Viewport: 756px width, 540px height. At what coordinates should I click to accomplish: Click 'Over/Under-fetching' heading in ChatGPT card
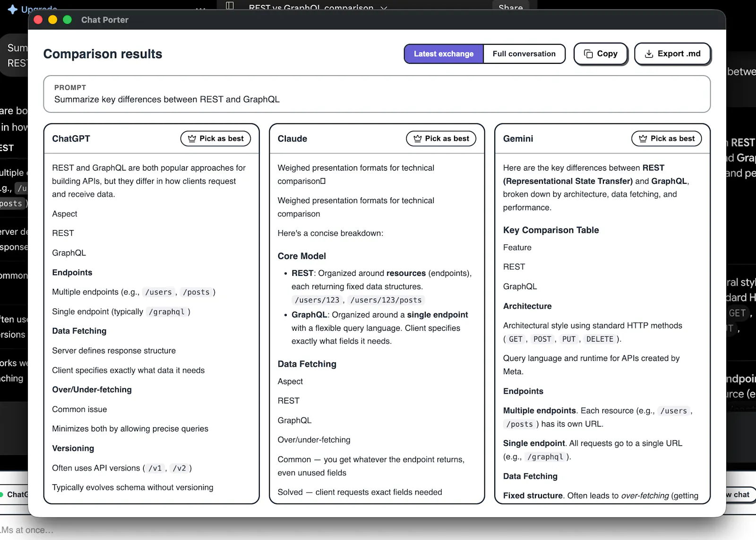[92, 390]
